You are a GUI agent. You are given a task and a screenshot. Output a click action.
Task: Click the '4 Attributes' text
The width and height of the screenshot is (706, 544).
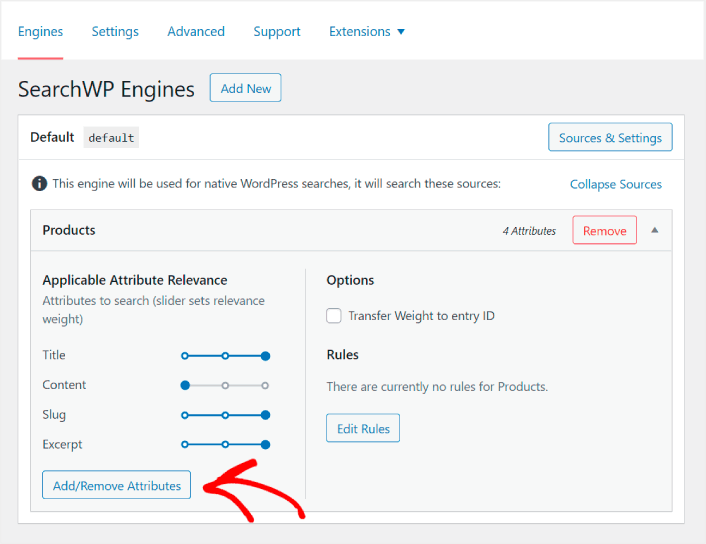(529, 231)
